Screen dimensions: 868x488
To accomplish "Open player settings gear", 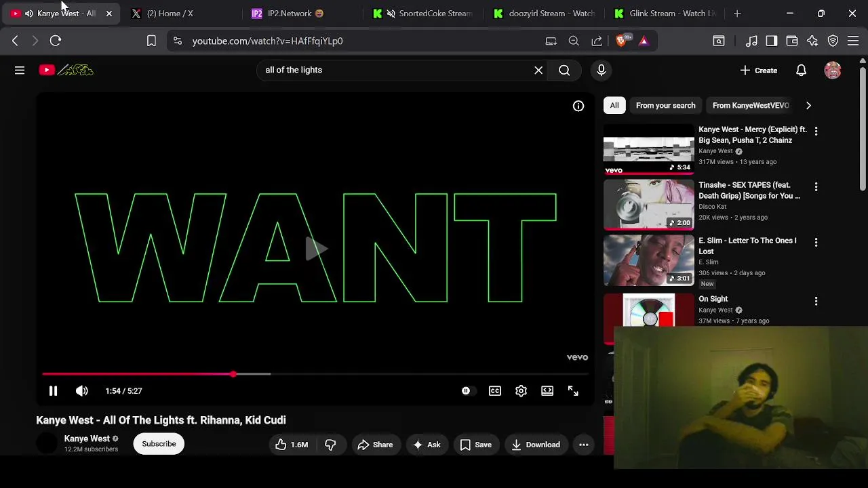I will pos(521,390).
